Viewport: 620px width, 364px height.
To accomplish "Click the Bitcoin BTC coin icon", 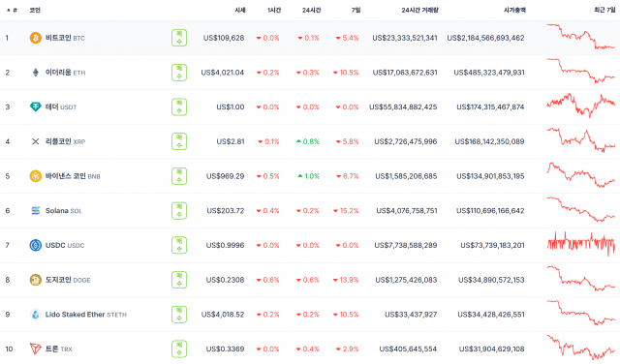I will [35, 38].
